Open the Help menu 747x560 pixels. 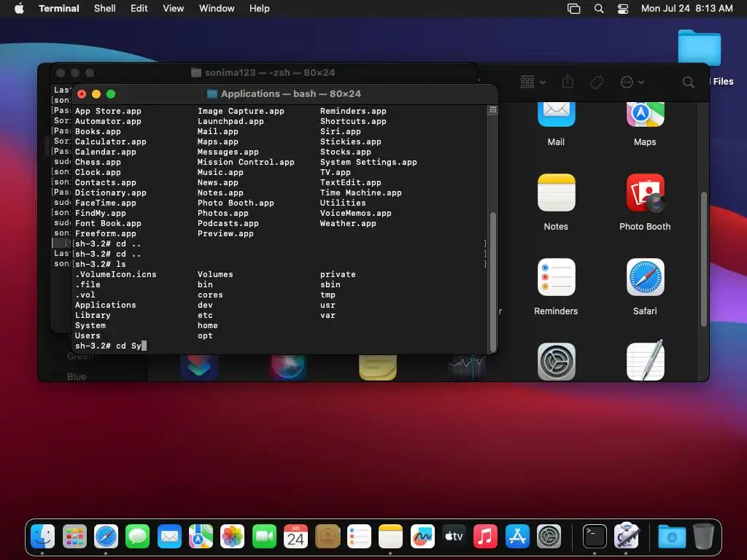point(259,8)
